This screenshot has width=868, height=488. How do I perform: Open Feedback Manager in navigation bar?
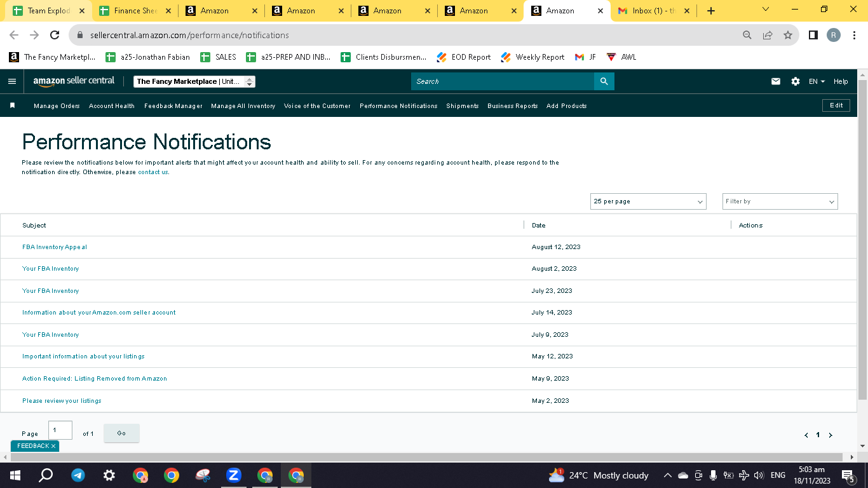[173, 106]
